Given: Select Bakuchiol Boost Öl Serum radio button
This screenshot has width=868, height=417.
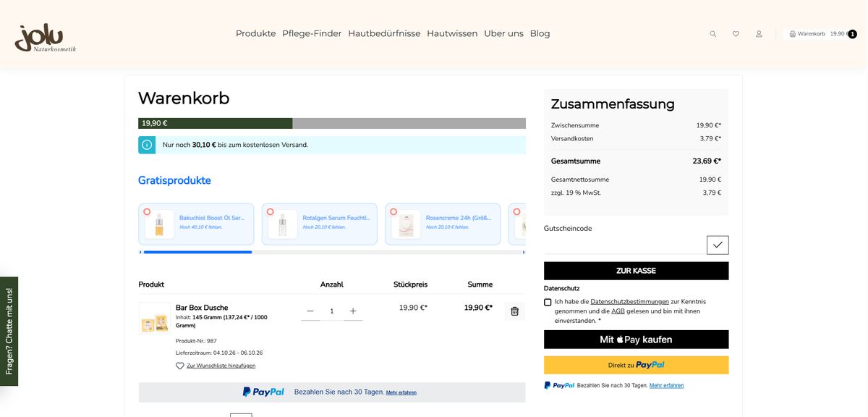Looking at the screenshot, I should [x=147, y=212].
